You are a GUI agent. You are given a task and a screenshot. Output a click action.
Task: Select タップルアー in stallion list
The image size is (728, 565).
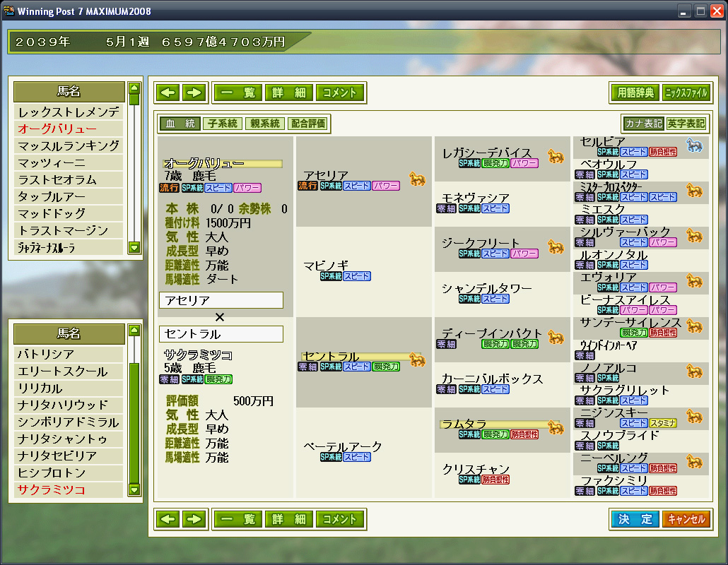click(69, 196)
